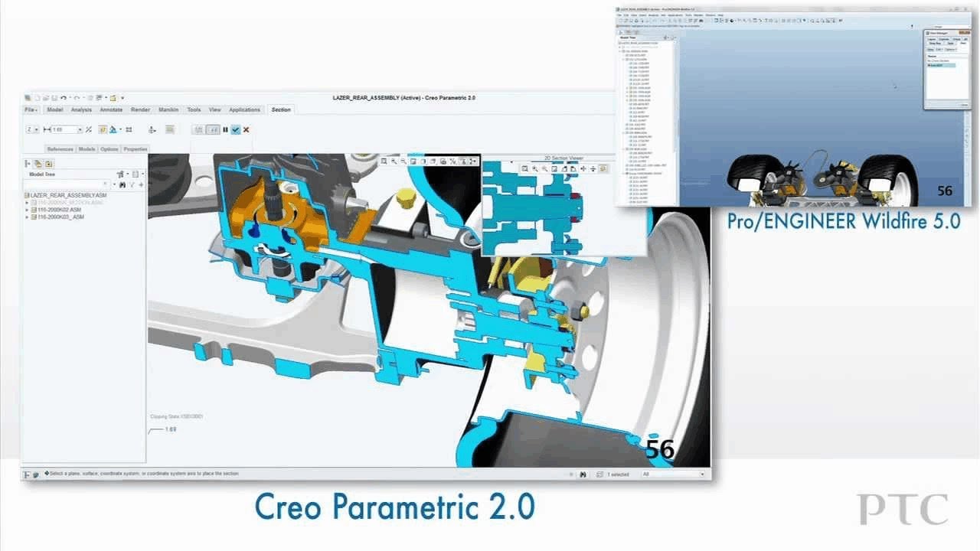Click the Undo icon in quick access
This screenshot has width=980, height=551.
(64, 98)
